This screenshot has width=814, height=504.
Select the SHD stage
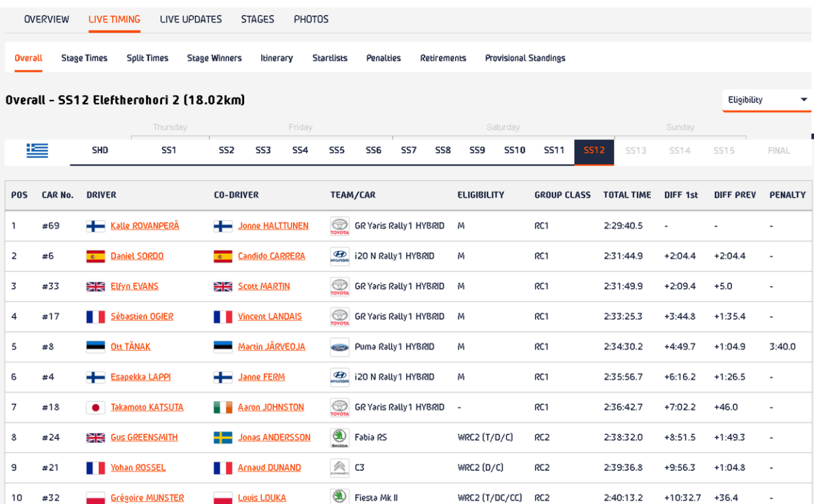pyautogui.click(x=100, y=151)
